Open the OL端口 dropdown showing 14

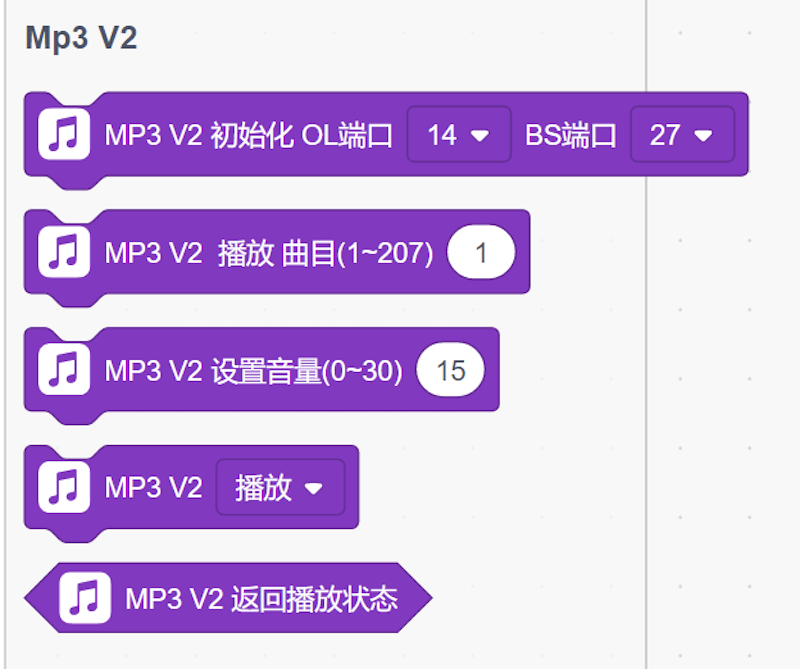click(x=459, y=134)
